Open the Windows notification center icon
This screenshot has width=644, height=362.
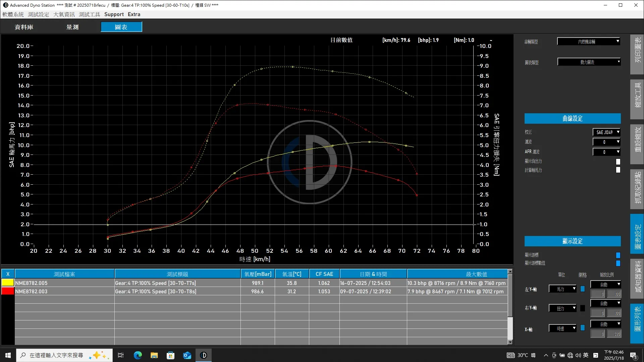[x=633, y=355]
